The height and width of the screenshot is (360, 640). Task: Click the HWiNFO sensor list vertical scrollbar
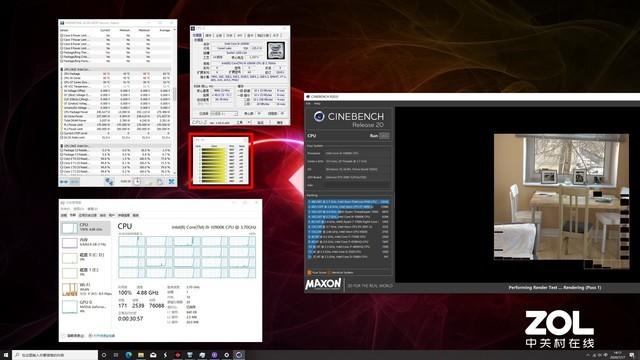[x=175, y=104]
